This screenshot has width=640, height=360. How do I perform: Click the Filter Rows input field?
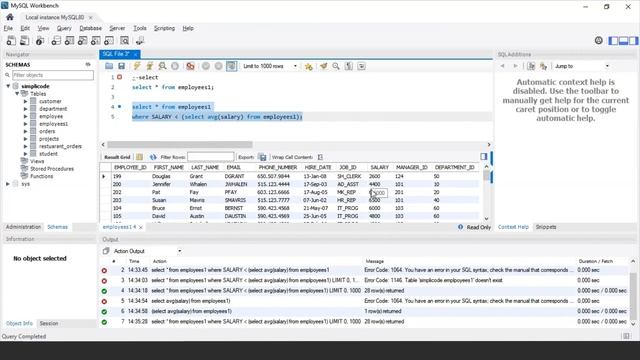point(211,157)
